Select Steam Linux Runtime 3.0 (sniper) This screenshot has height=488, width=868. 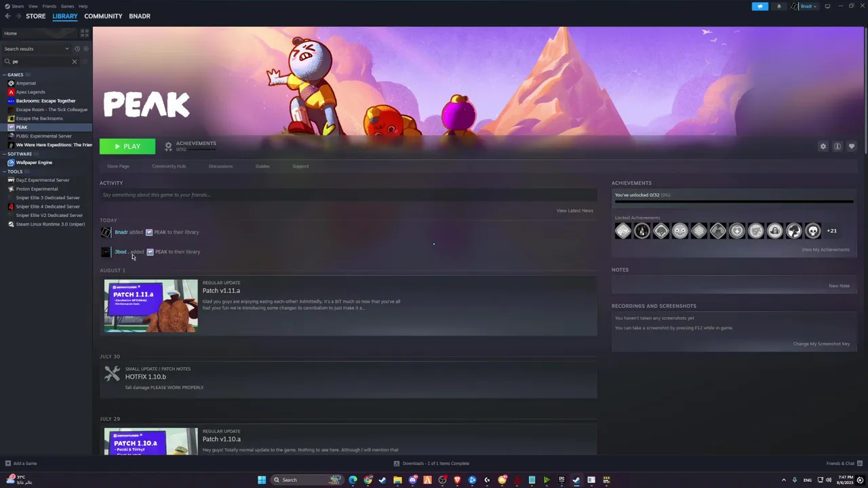(50, 224)
